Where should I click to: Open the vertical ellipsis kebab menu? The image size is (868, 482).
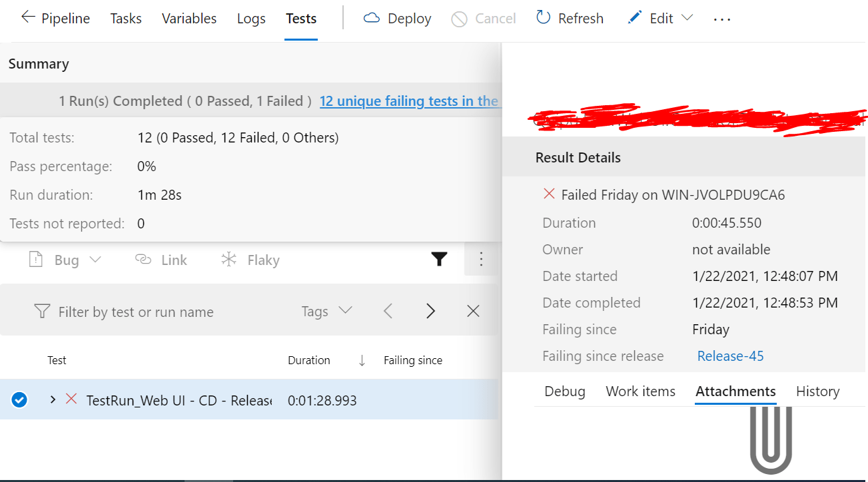coord(481,260)
